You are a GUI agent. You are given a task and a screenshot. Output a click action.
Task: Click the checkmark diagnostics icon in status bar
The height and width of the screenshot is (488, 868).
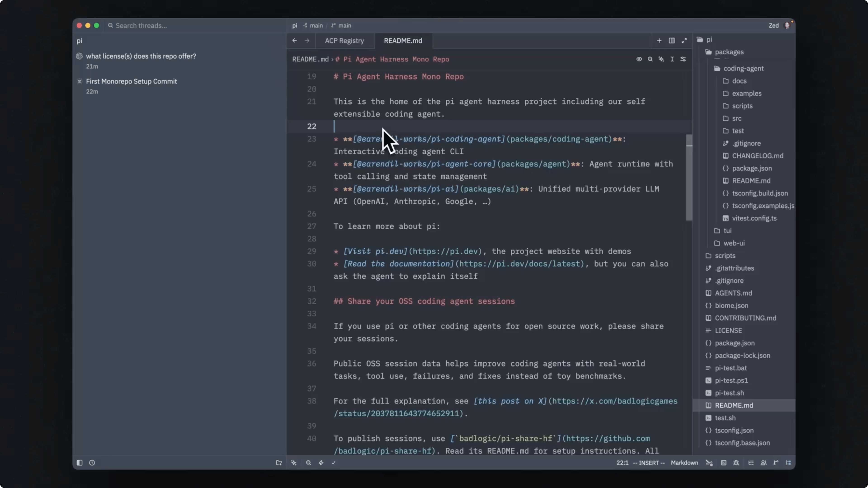click(334, 463)
